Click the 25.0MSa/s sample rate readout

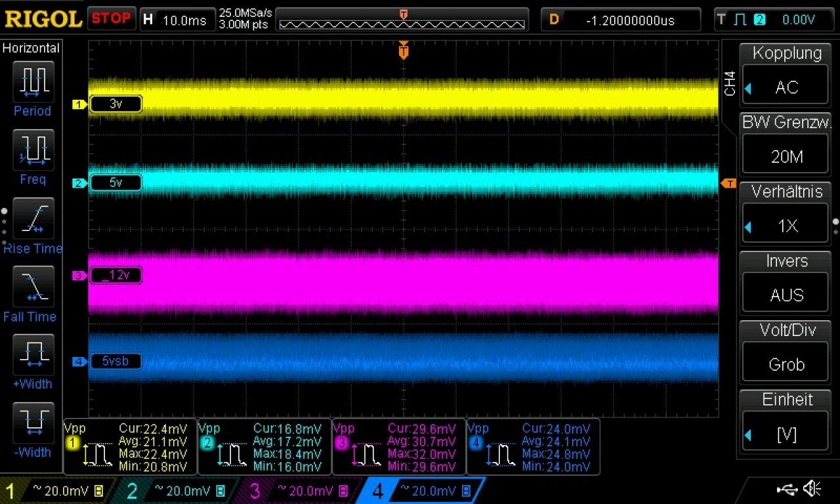tap(245, 13)
